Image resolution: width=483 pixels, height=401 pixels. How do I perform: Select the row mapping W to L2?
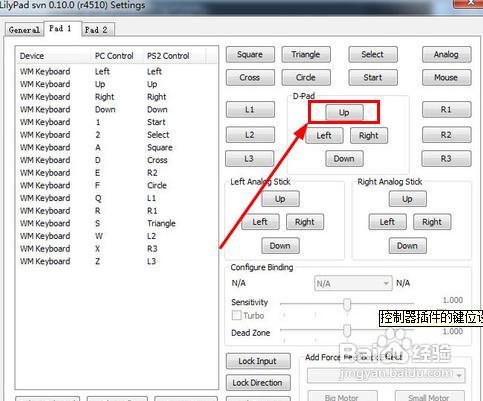pos(117,236)
